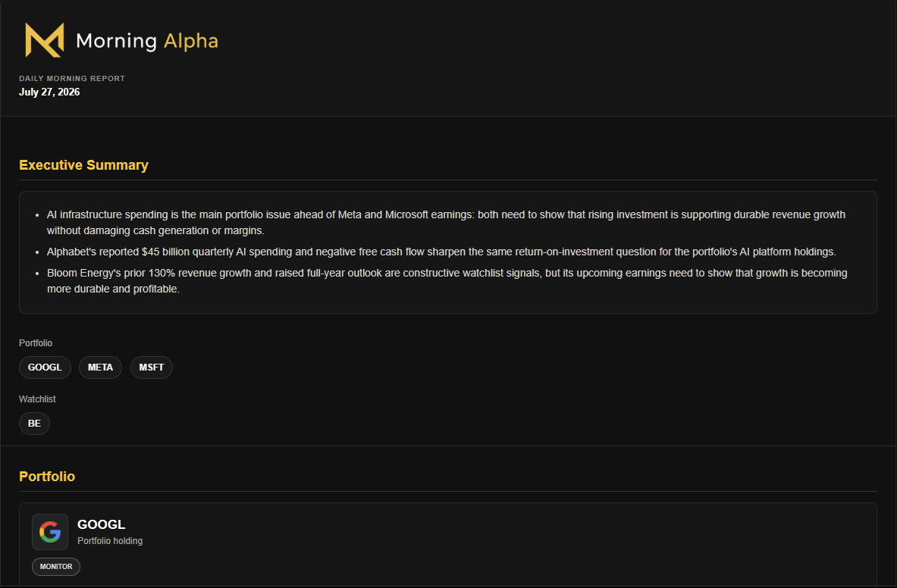The width and height of the screenshot is (897, 588).
Task: Click the Google G logo icon
Action: pyautogui.click(x=50, y=532)
